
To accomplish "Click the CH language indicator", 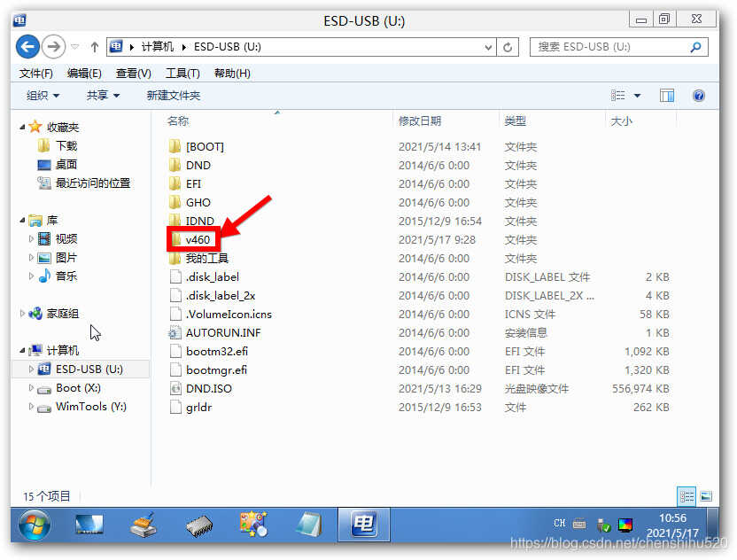I will (x=559, y=524).
